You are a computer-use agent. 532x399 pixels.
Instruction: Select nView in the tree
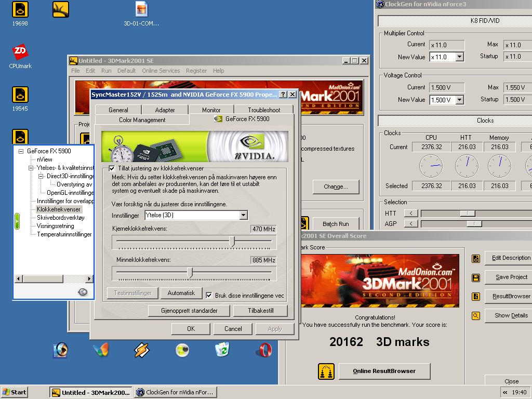coord(45,159)
